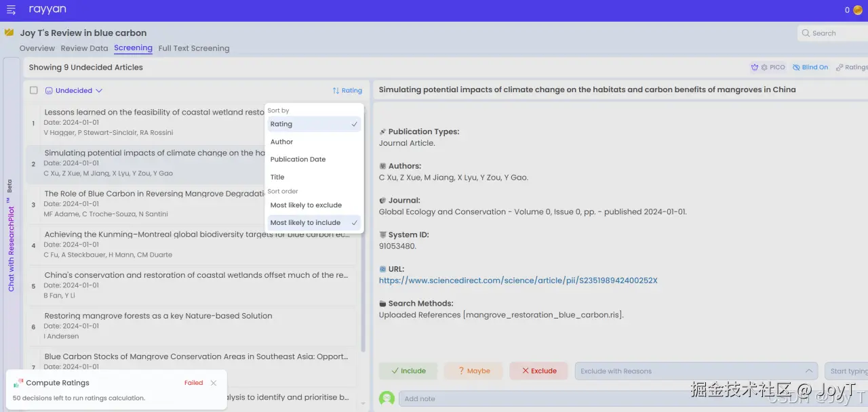Sort by Rating option
868x412 pixels.
click(314, 124)
